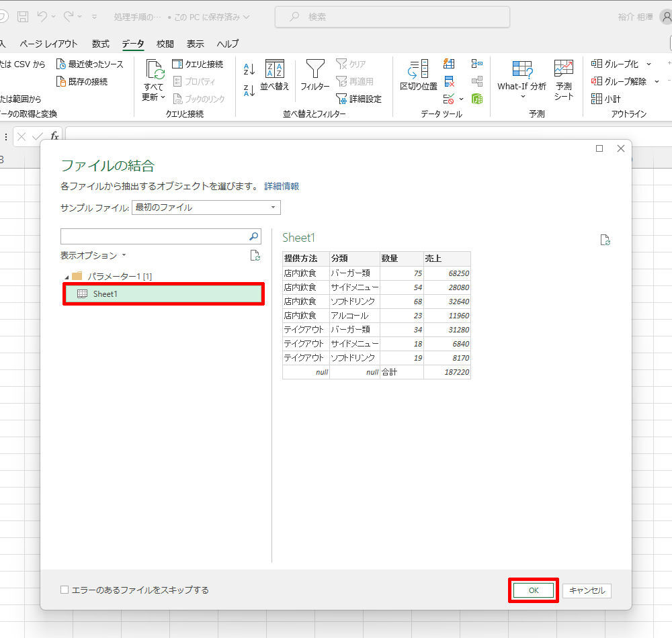Image resolution: width=672 pixels, height=638 pixels.
Task: Open the 数式 ribbon tab
Action: (x=101, y=44)
